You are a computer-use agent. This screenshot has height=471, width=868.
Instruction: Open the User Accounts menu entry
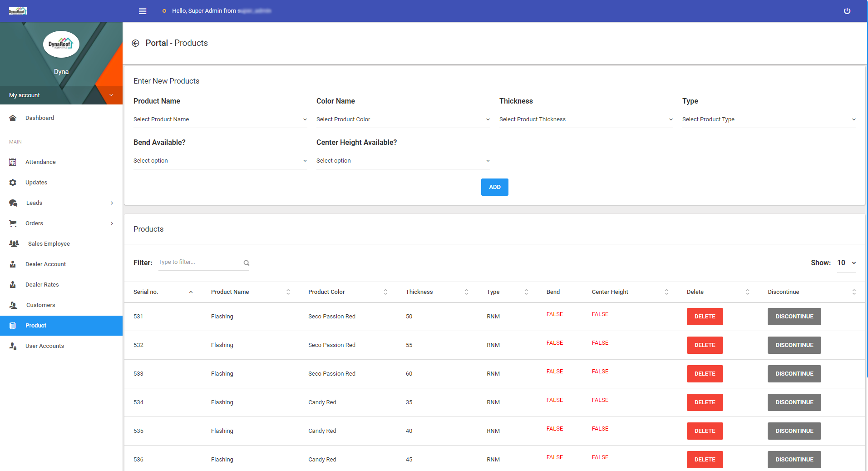click(44, 346)
